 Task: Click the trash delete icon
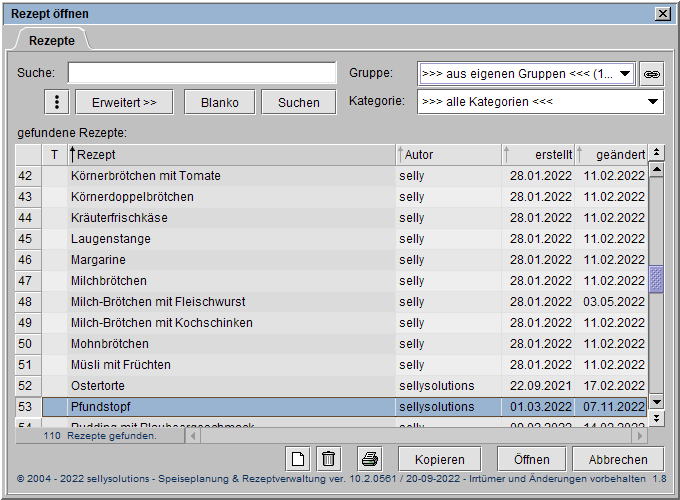click(x=327, y=459)
